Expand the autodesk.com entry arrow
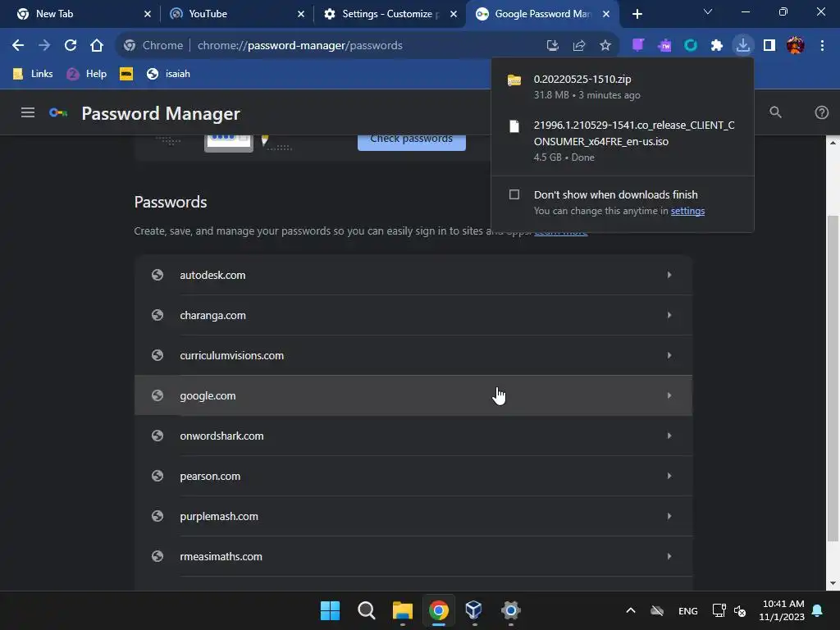The width and height of the screenshot is (840, 630). point(669,275)
